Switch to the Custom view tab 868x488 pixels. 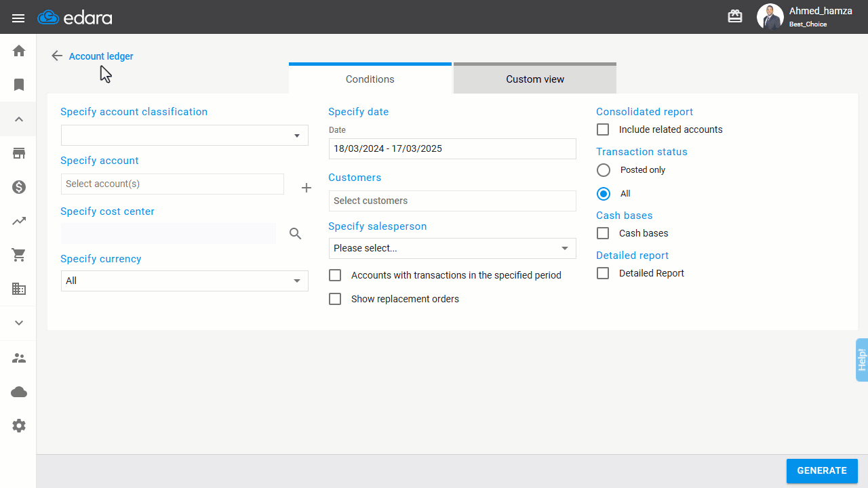coord(535,79)
